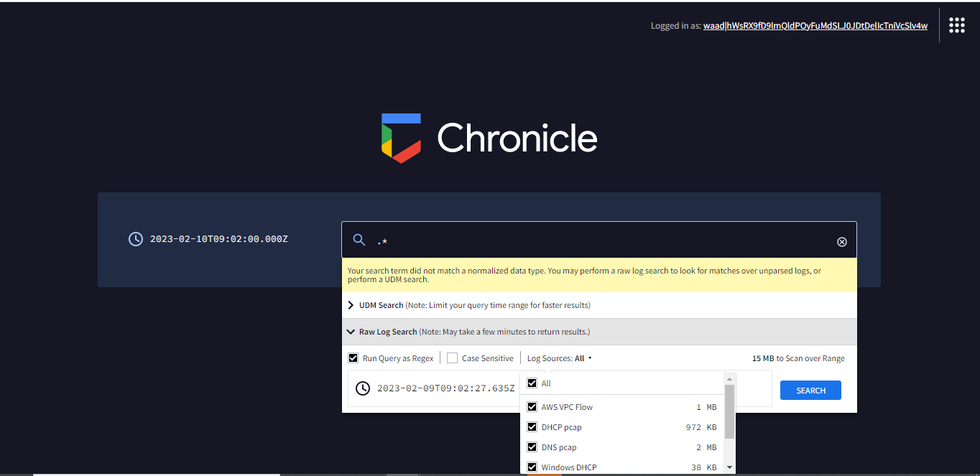This screenshot has height=476, width=980.
Task: Open the apps grid menu icon
Action: (956, 25)
